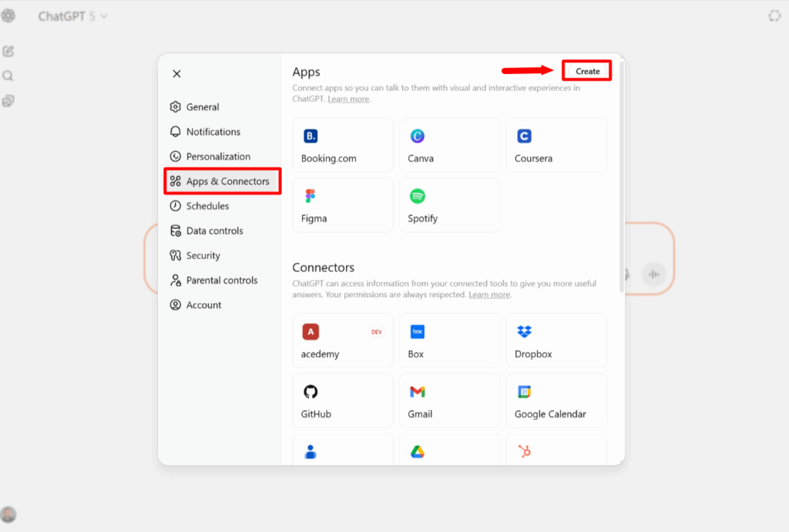Connect the Spotify app
Viewport: 789px width, 532px height.
449,205
